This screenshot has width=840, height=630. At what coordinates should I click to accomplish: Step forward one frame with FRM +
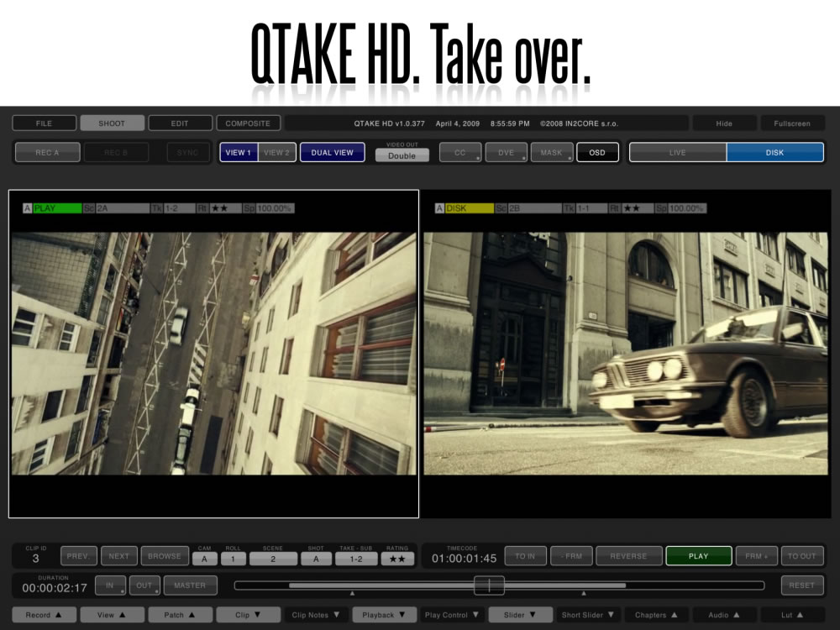(757, 556)
